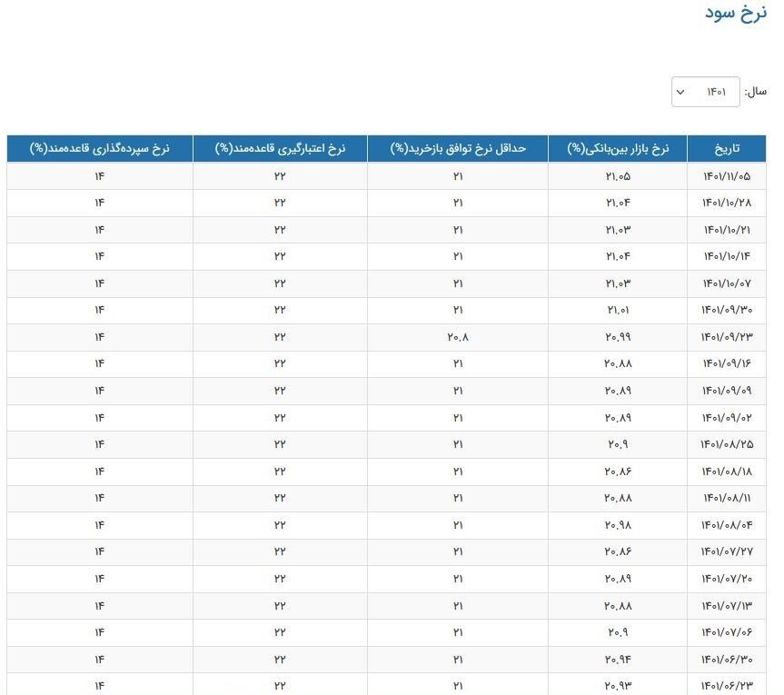Click the interbank rate value ۲۱.۰۱
This screenshot has height=695, width=784.
click(x=618, y=310)
